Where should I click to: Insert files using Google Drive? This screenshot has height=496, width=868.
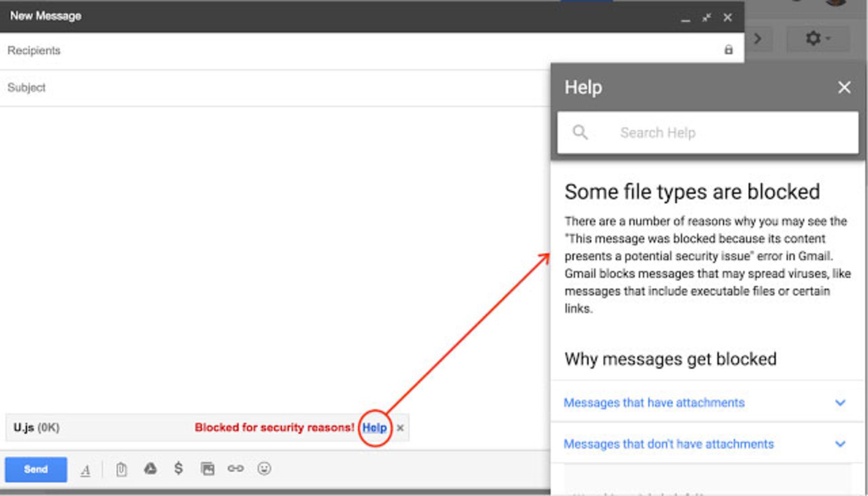tap(150, 469)
